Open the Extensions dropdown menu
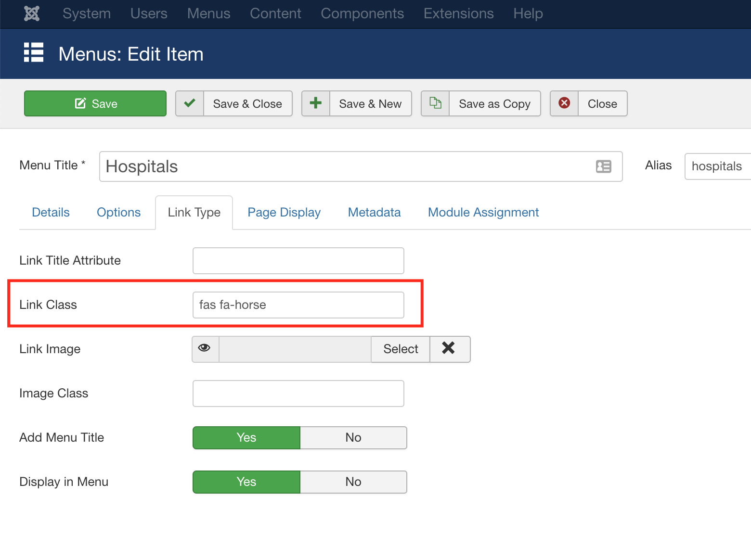The image size is (751, 560). click(458, 13)
